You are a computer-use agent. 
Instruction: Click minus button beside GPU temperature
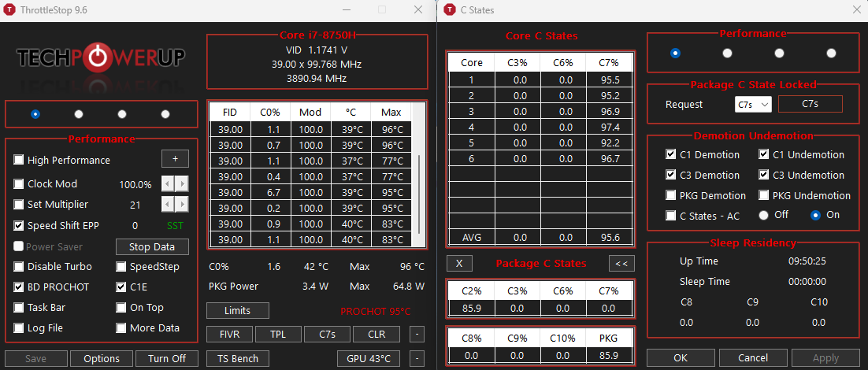coord(417,358)
